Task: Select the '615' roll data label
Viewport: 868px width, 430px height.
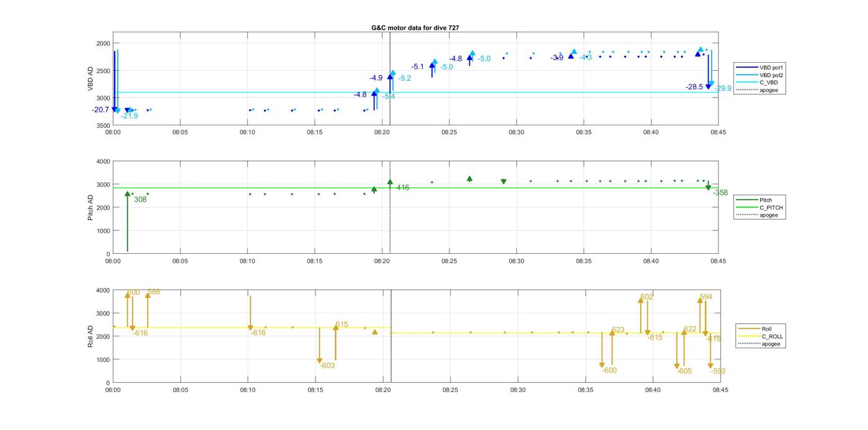Action: click(x=342, y=325)
